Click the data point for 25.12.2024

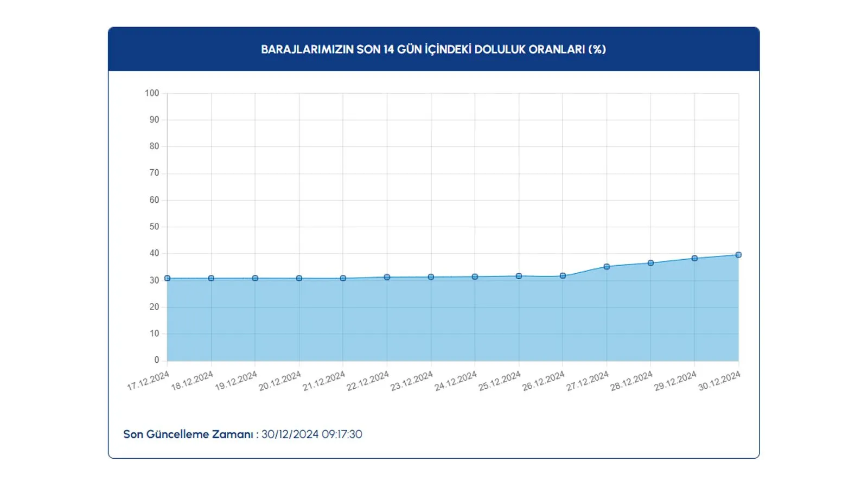(x=519, y=276)
